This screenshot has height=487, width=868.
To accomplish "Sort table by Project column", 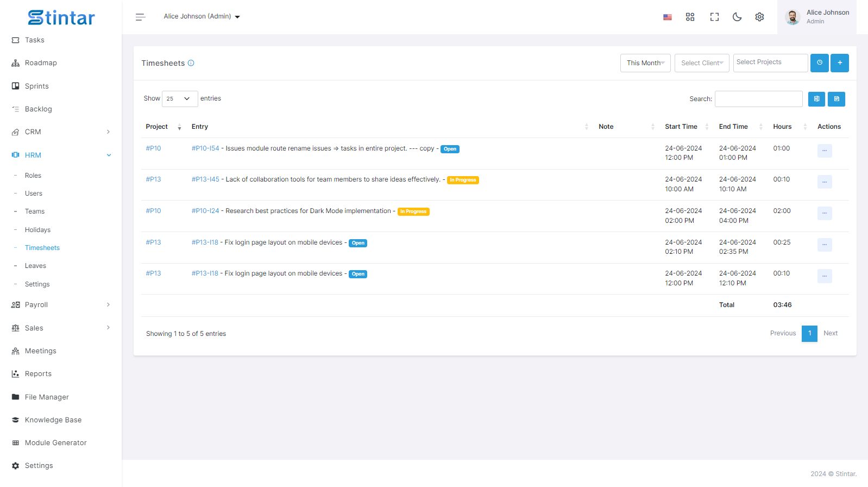I will [x=163, y=127].
